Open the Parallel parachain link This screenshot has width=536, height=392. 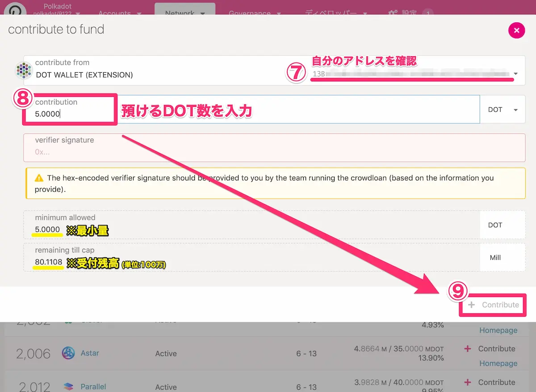pos(93,387)
